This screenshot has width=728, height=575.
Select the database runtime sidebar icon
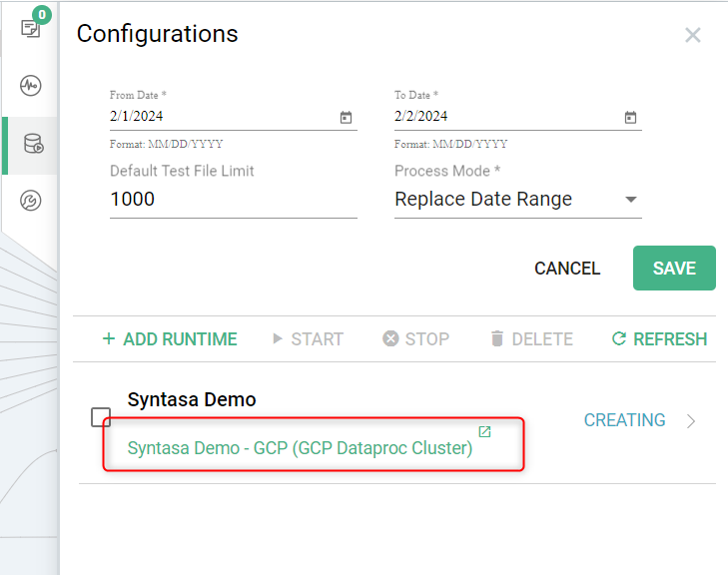coord(33,144)
